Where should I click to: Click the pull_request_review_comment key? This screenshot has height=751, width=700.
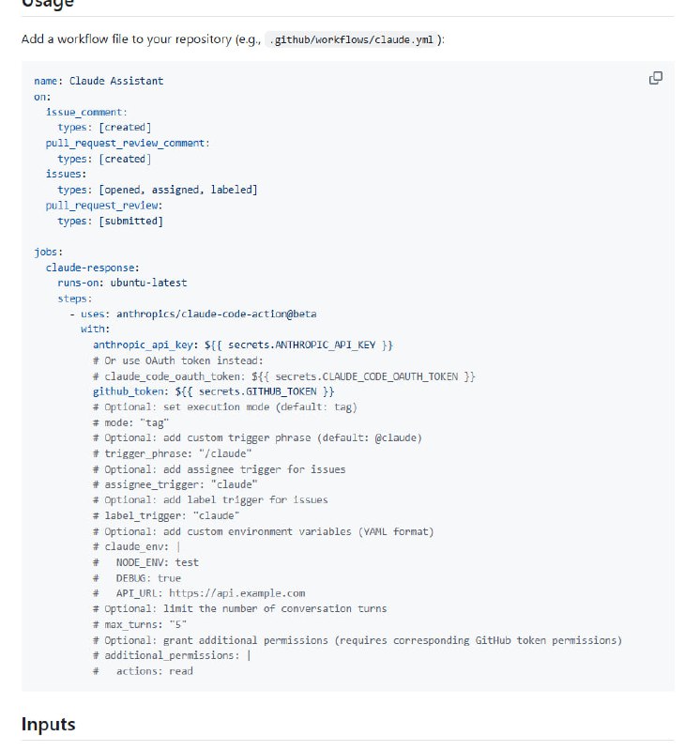click(x=128, y=143)
